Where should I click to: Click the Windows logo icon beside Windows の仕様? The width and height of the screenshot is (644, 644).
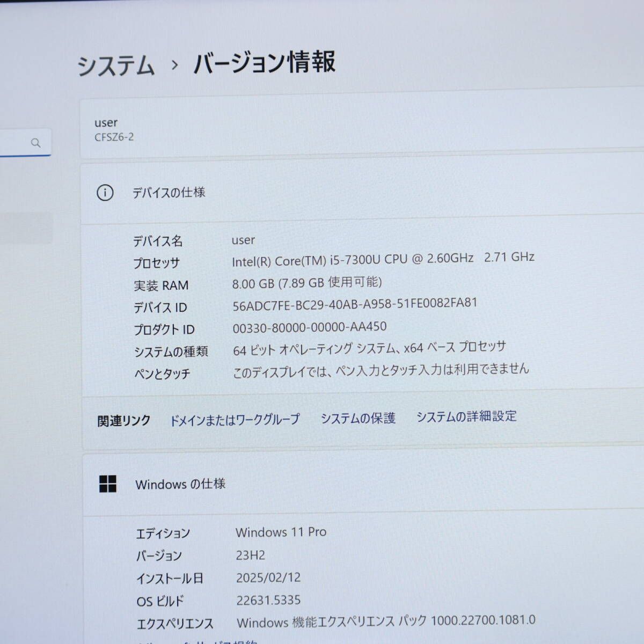[108, 484]
